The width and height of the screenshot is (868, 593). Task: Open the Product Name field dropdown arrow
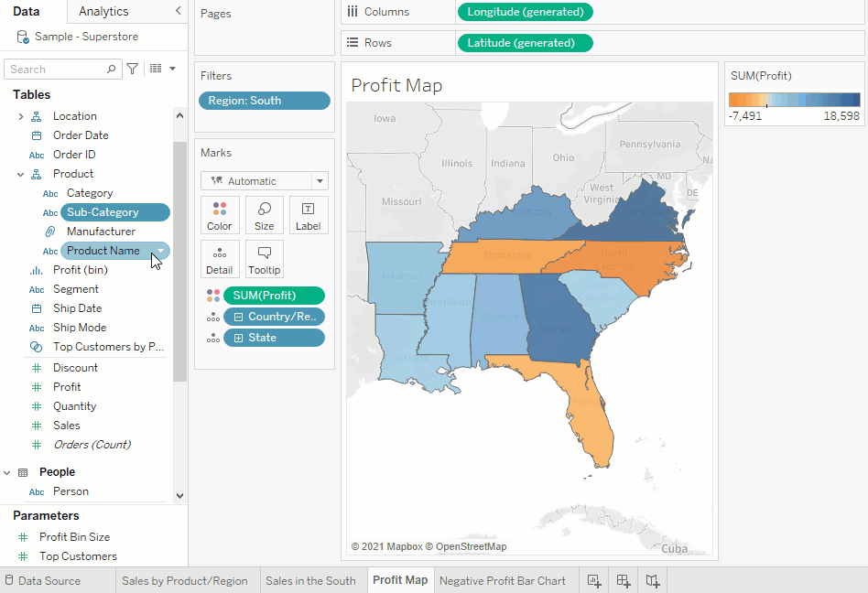point(161,251)
